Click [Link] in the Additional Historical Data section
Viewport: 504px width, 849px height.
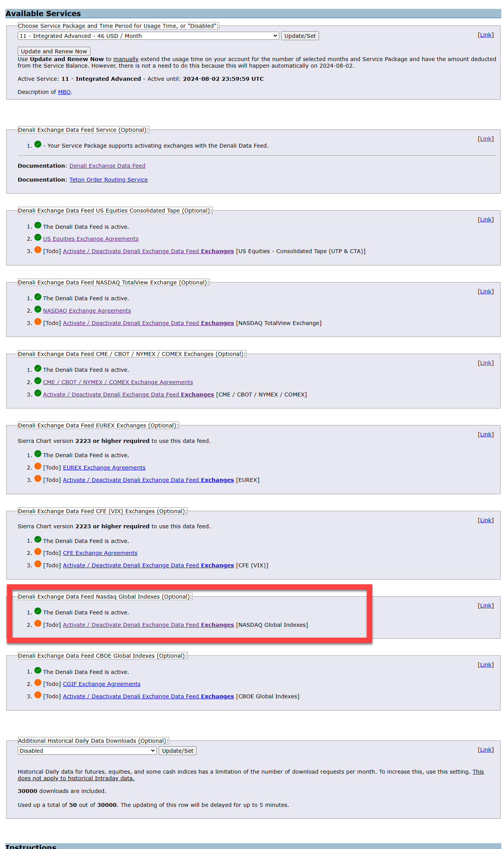tap(485, 750)
